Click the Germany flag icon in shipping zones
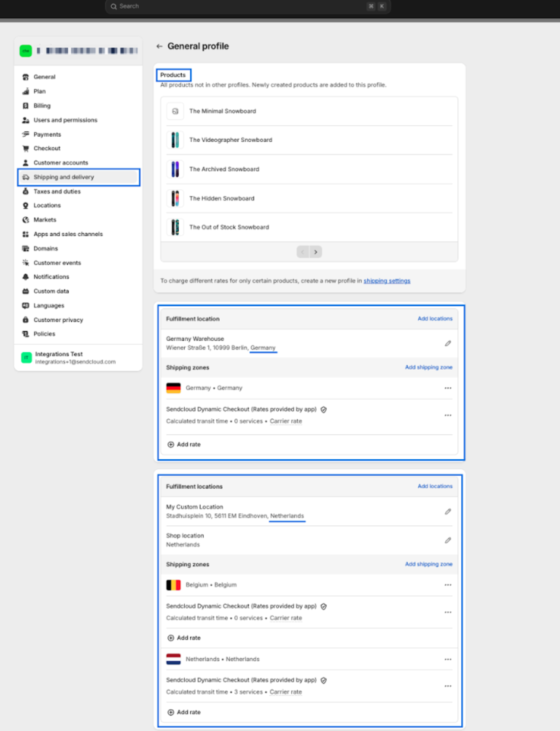The image size is (560, 731). pyautogui.click(x=173, y=388)
